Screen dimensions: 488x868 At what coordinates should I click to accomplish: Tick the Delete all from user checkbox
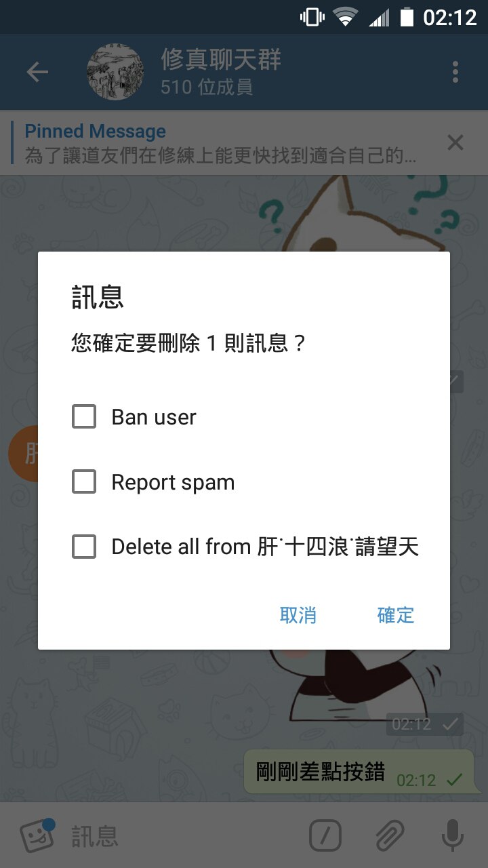click(x=84, y=547)
